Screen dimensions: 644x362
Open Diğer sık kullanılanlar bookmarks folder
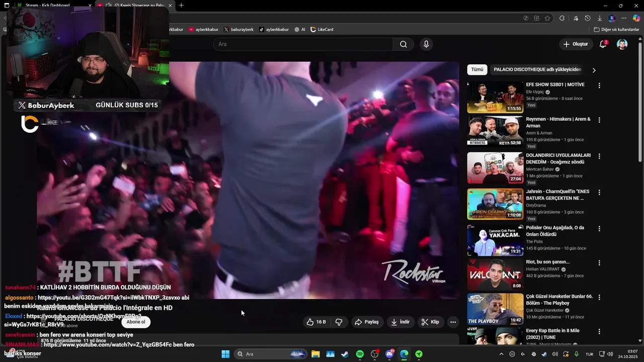click(x=616, y=30)
